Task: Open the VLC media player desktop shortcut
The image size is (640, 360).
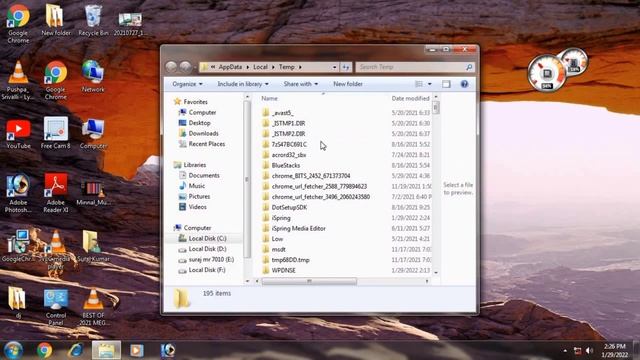Action: tap(56, 250)
